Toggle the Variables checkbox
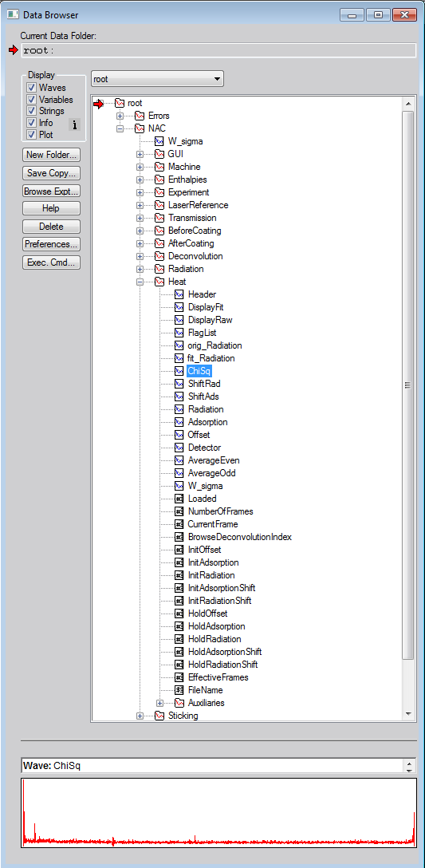Viewport: 425px width, 868px height. (32, 100)
